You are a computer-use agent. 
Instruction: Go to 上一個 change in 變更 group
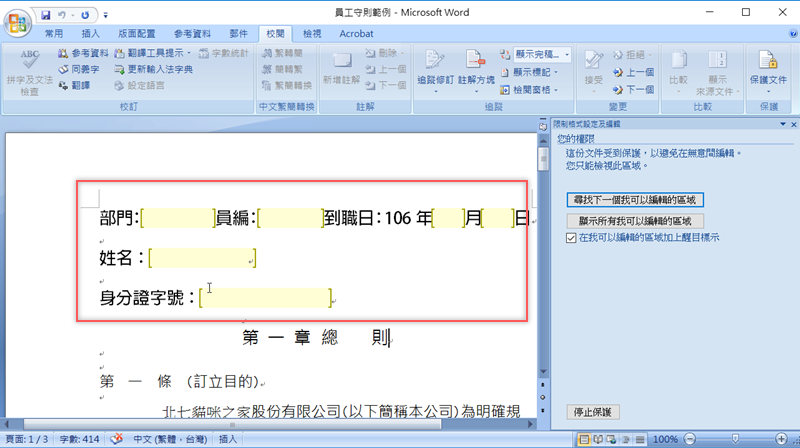tap(633, 72)
